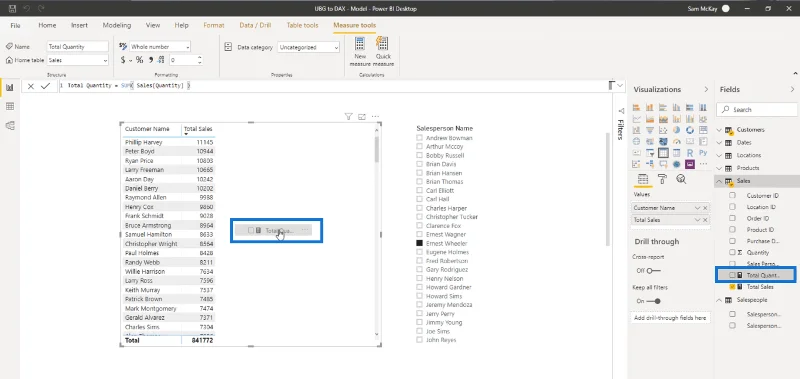
Task: Switch to the Report view in left sidebar
Action: click(x=9, y=87)
